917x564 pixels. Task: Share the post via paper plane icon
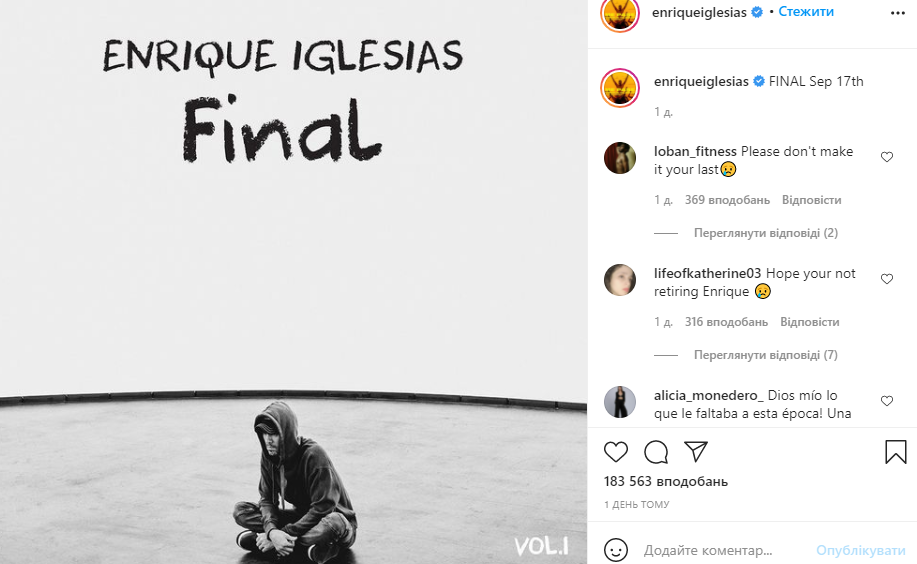click(x=696, y=451)
